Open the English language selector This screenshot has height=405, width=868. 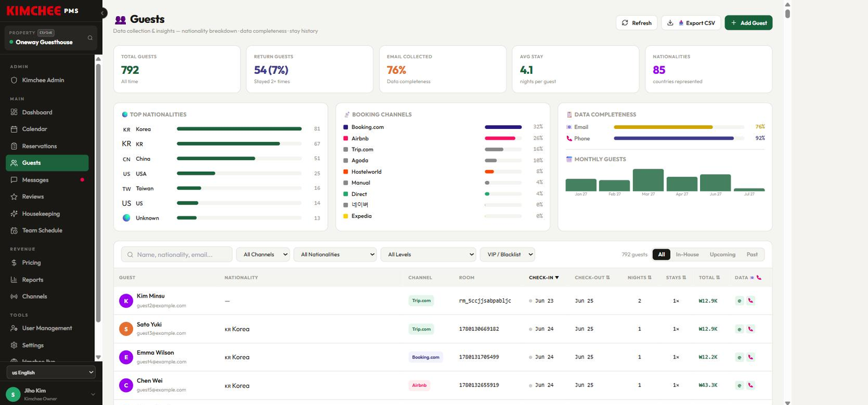(51, 372)
